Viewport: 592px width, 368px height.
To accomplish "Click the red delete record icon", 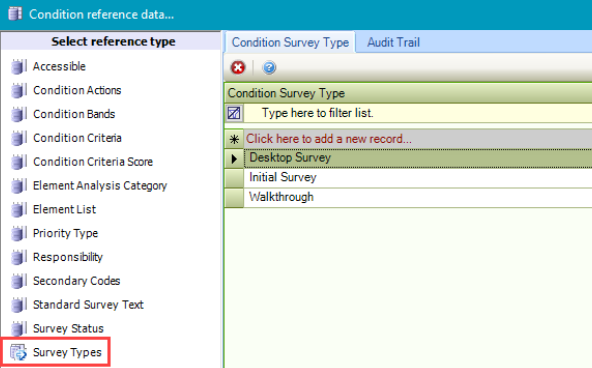I will click(238, 68).
